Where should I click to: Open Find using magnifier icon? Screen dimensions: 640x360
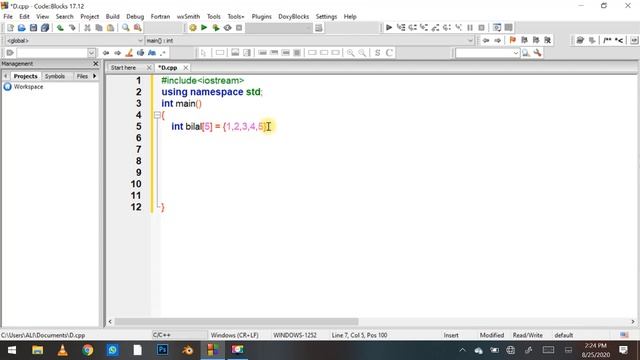click(x=126, y=28)
